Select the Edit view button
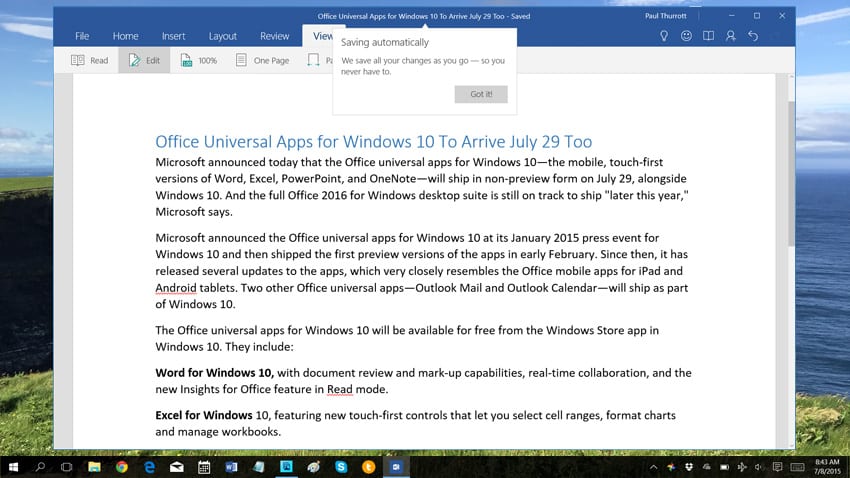Image resolution: width=850 pixels, height=478 pixels. [144, 60]
